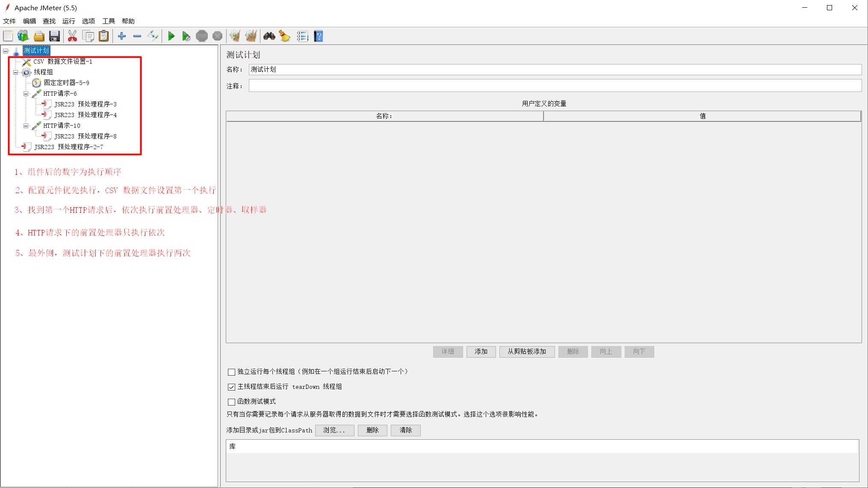Viewport: 868px width, 488px height.
Task: Select JSR223 预处理程序-8 tree item
Action: pos(86,136)
